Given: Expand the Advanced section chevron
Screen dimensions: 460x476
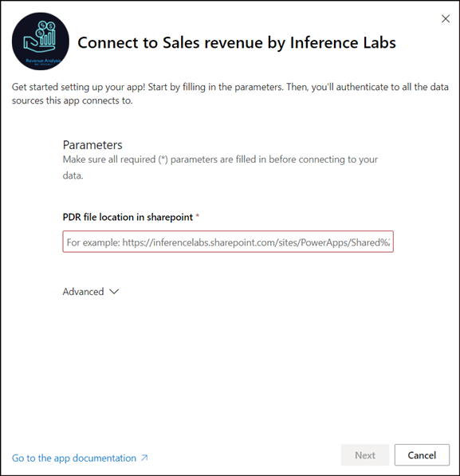Looking at the screenshot, I should (114, 292).
